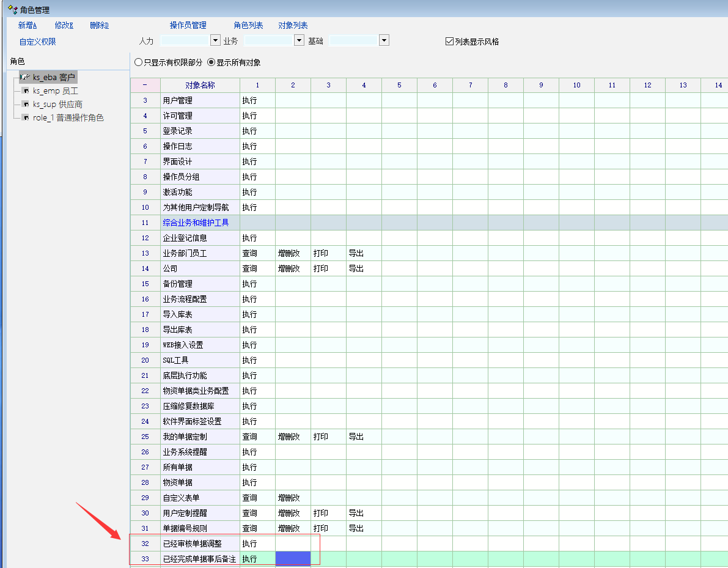Select the 综合业务和维护工具 group row
728x568 pixels.
(x=196, y=223)
